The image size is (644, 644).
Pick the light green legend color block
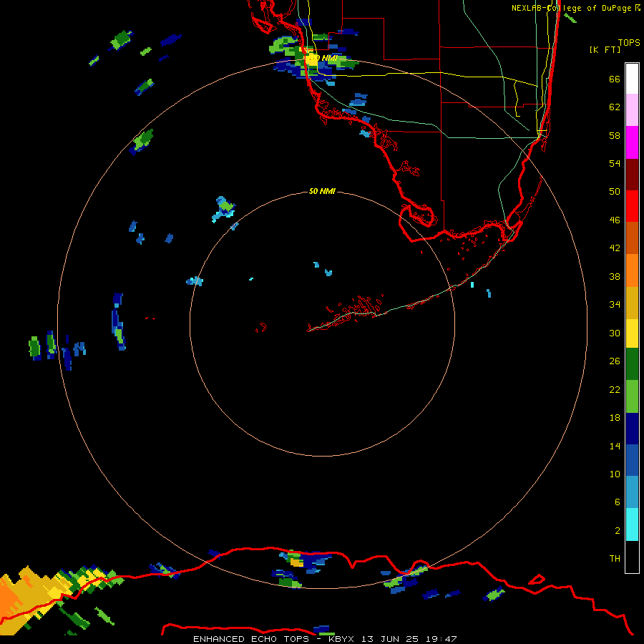click(x=632, y=396)
